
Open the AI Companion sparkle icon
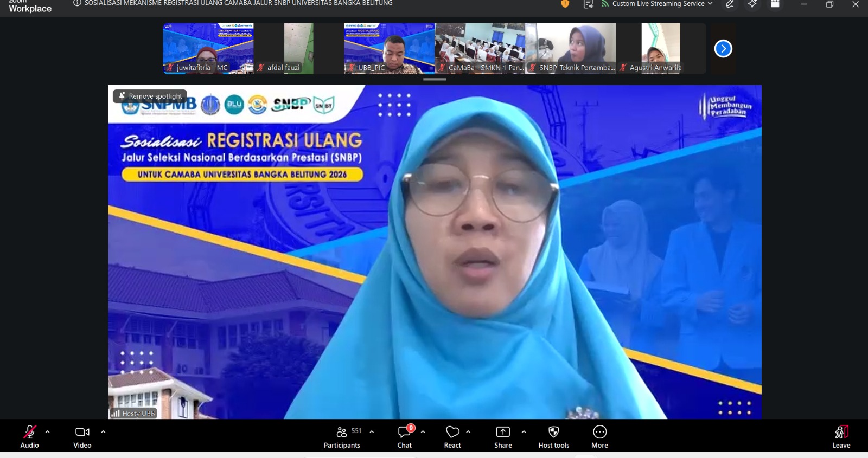tap(752, 4)
